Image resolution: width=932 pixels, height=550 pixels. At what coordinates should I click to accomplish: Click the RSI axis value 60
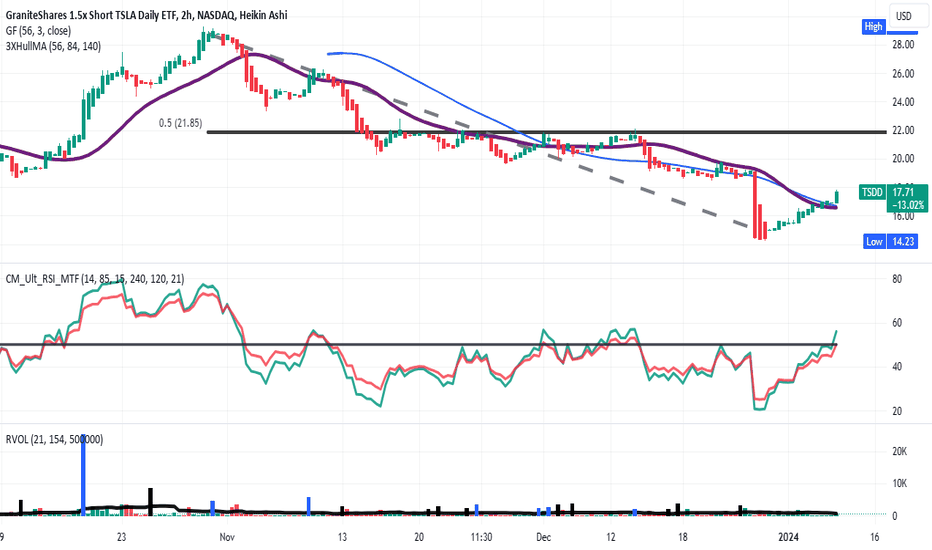(897, 323)
